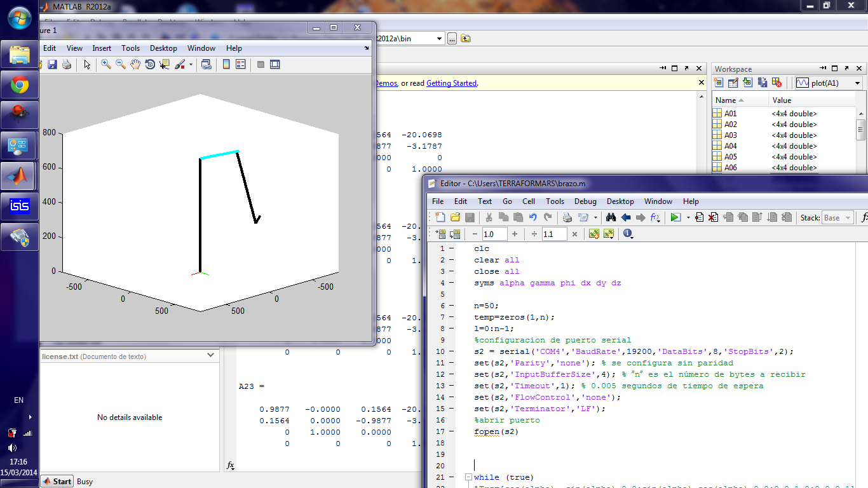The image size is (868, 488).
Task: Select the A03 variable in the Workspace
Action: click(731, 135)
